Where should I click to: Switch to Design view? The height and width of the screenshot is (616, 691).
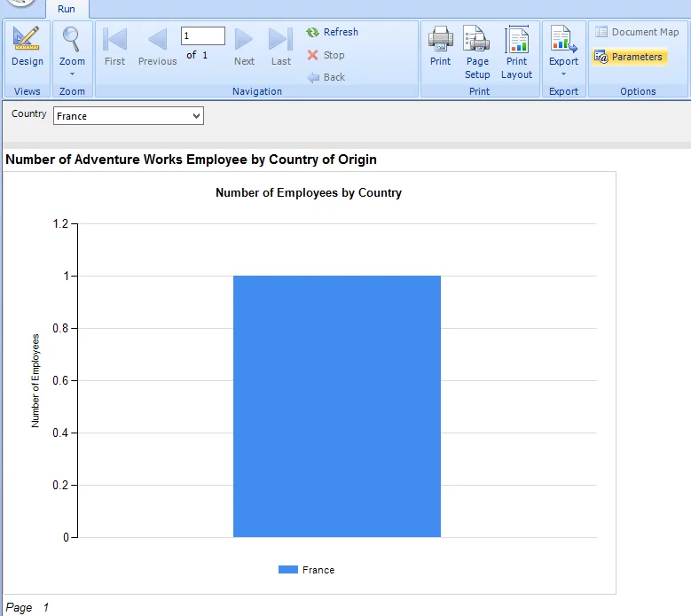[27, 46]
